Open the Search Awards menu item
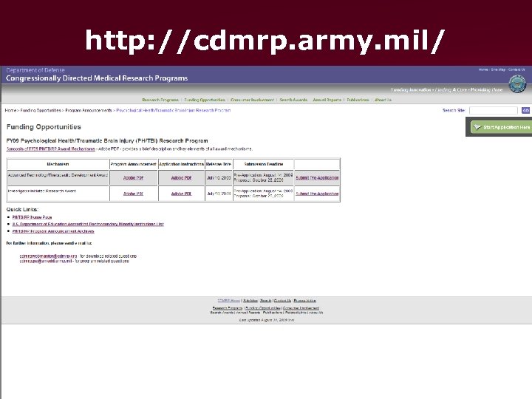Image resolution: width=532 pixels, height=399 pixels. point(293,100)
